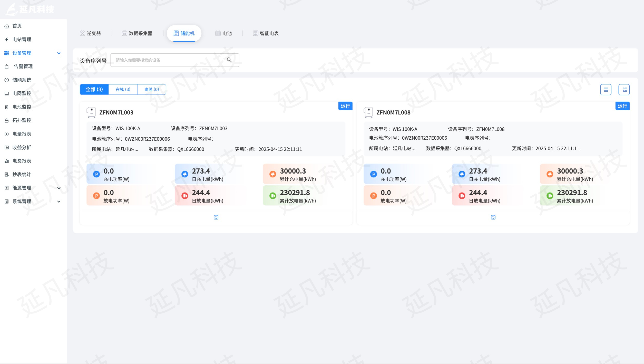
Task: Expand the 能源管理 submenu
Action: pyautogui.click(x=59, y=188)
